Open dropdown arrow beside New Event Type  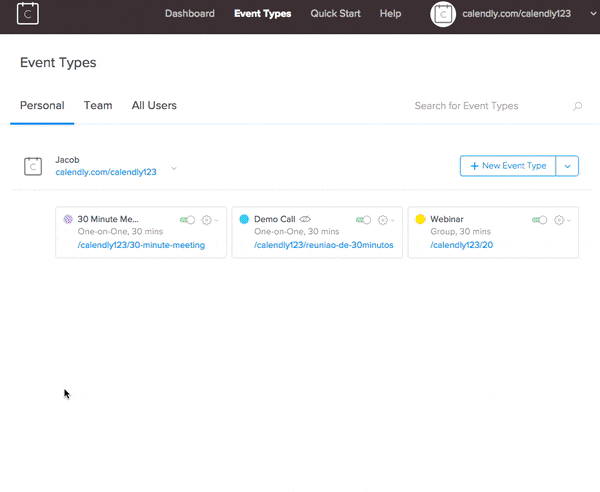coord(567,166)
